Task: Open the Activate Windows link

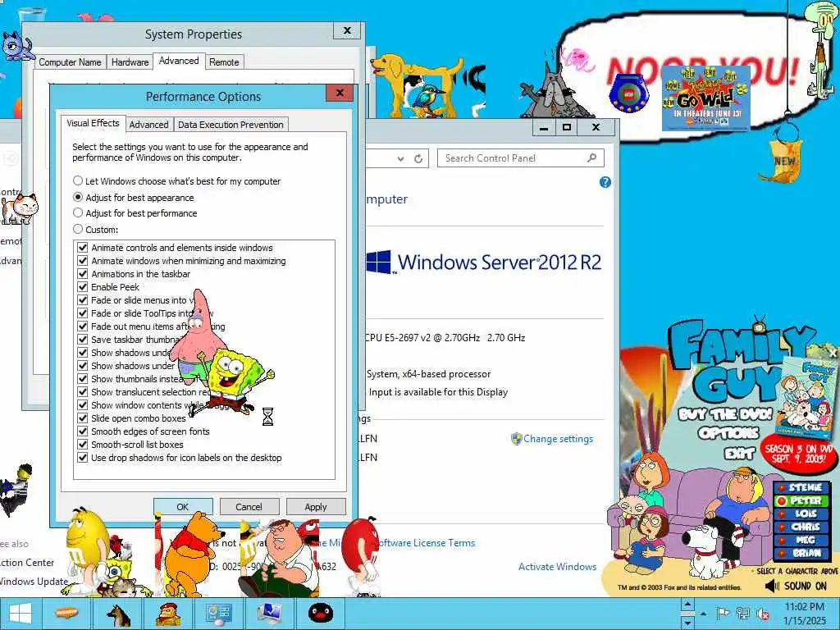Action: (557, 567)
